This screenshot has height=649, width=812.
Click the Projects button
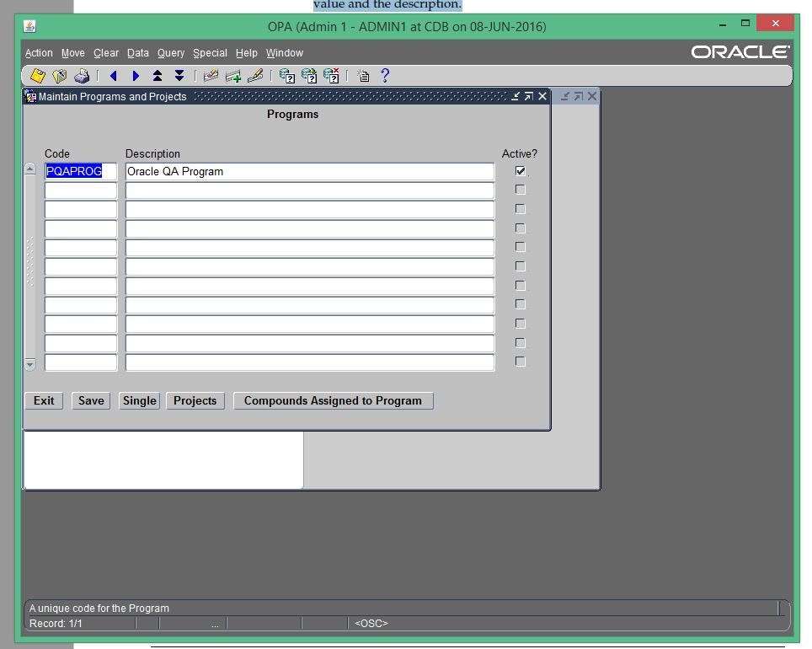pyautogui.click(x=195, y=400)
